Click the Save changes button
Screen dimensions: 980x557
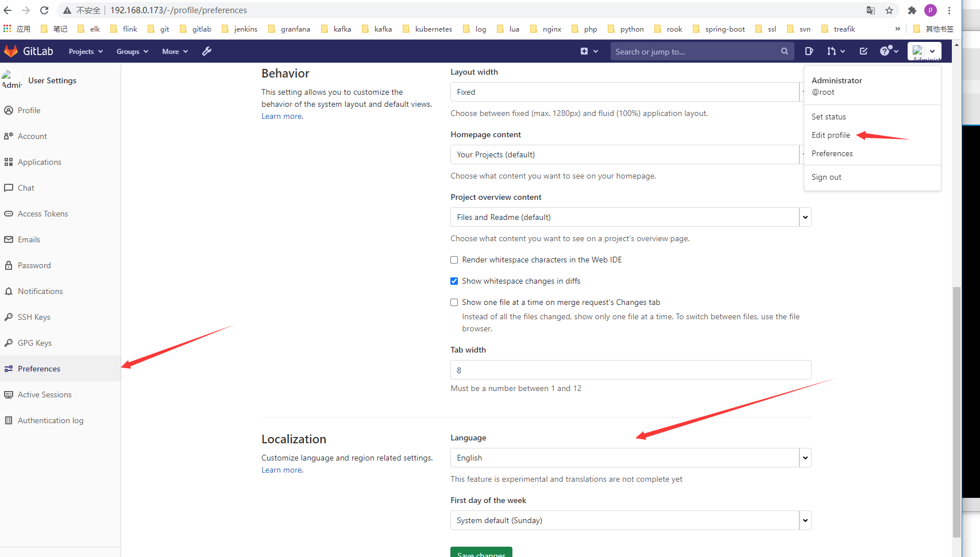click(x=481, y=552)
